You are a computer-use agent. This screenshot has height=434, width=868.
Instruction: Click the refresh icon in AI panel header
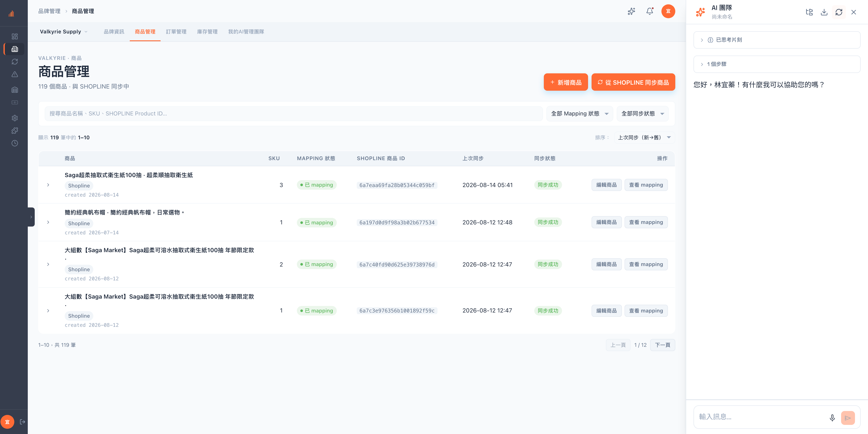point(839,12)
